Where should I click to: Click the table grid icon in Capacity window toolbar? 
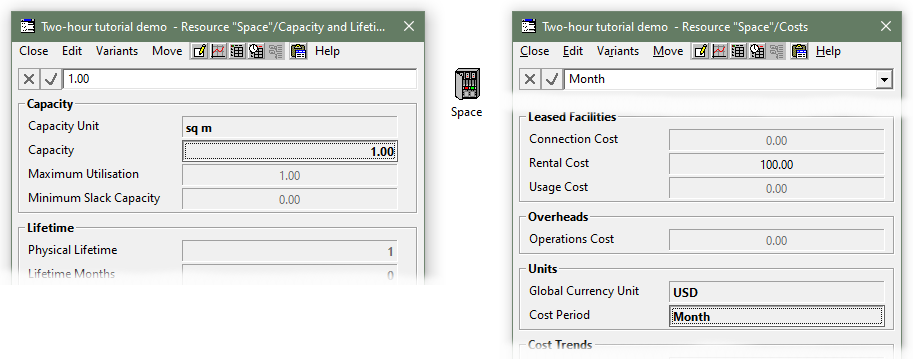pyautogui.click(x=237, y=51)
